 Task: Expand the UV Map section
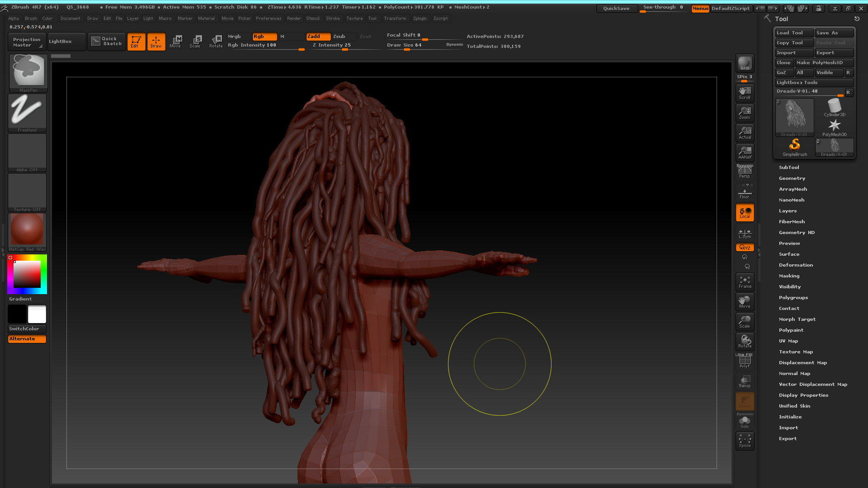pos(788,341)
